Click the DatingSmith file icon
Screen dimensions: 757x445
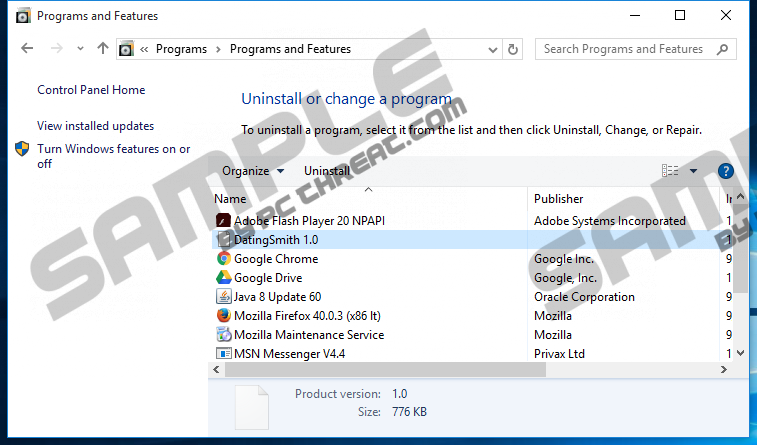224,239
